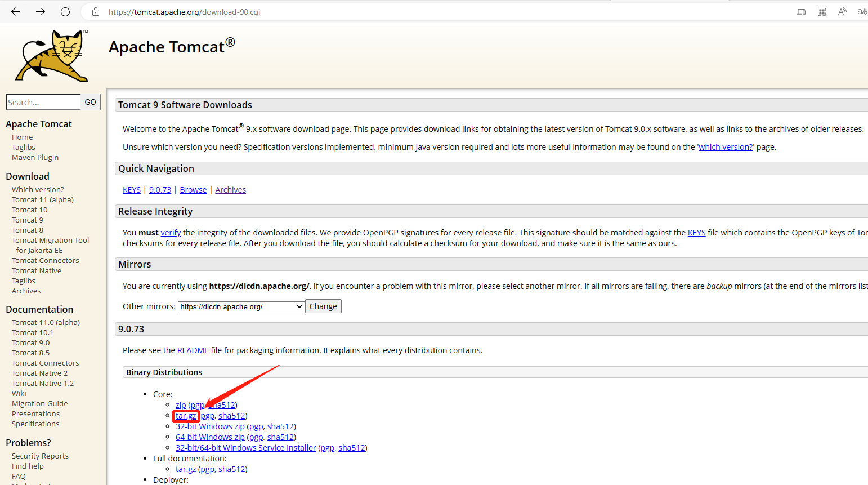This screenshot has height=485, width=868.
Task: Download the 64-bit Windows zip
Action: click(x=210, y=437)
